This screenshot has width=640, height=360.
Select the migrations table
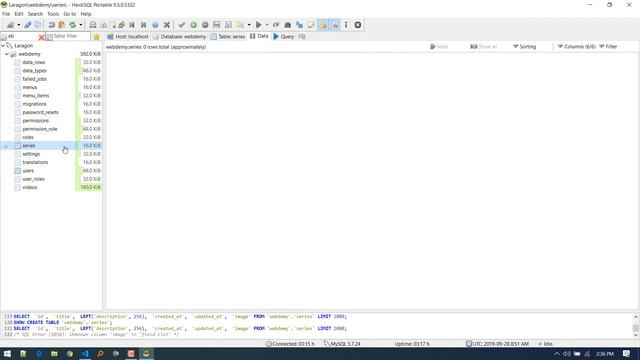34,104
